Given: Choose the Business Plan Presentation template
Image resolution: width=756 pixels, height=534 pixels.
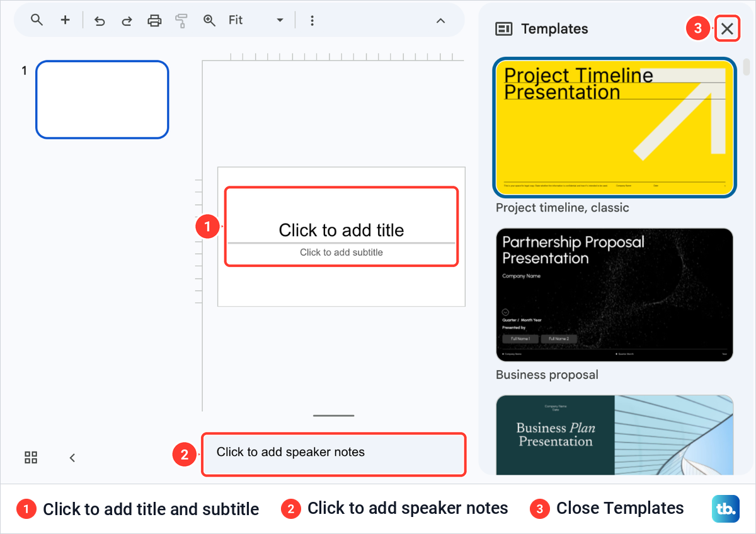Looking at the screenshot, I should 615,435.
